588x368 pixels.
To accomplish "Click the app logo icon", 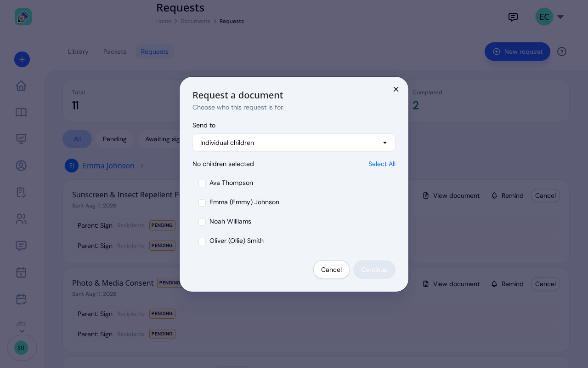I will tap(23, 17).
